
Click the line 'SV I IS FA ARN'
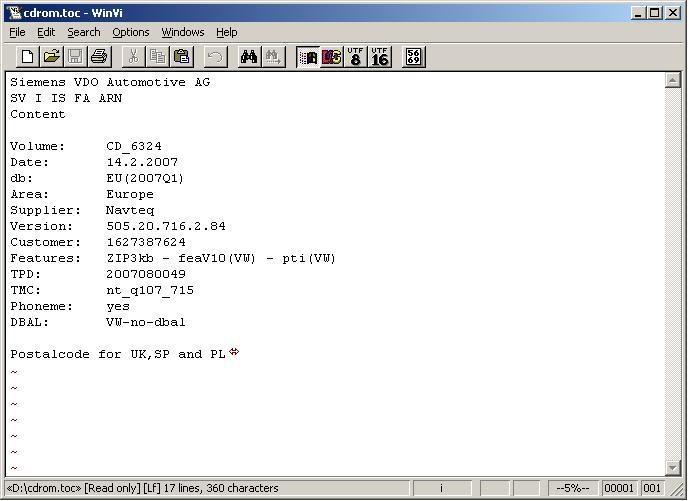66,98
